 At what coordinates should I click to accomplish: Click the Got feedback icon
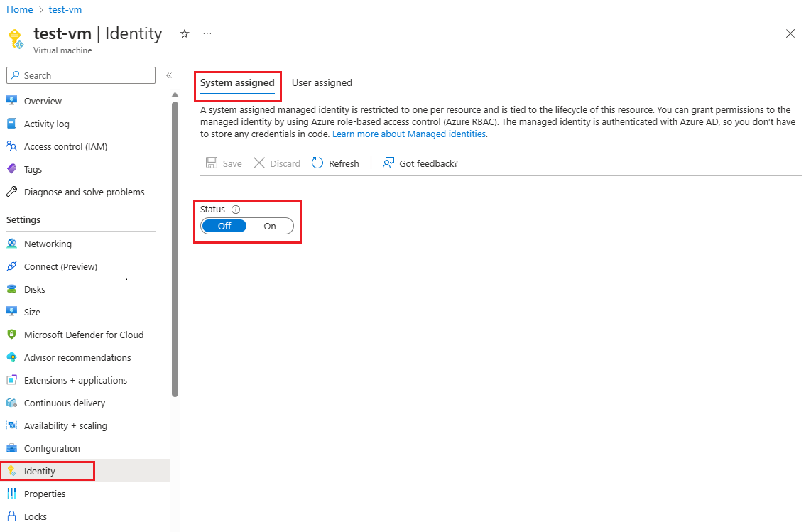click(388, 163)
